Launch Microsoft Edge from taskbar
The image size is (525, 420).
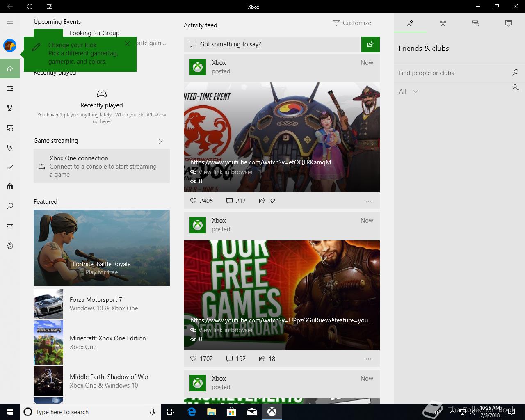[x=192, y=412]
